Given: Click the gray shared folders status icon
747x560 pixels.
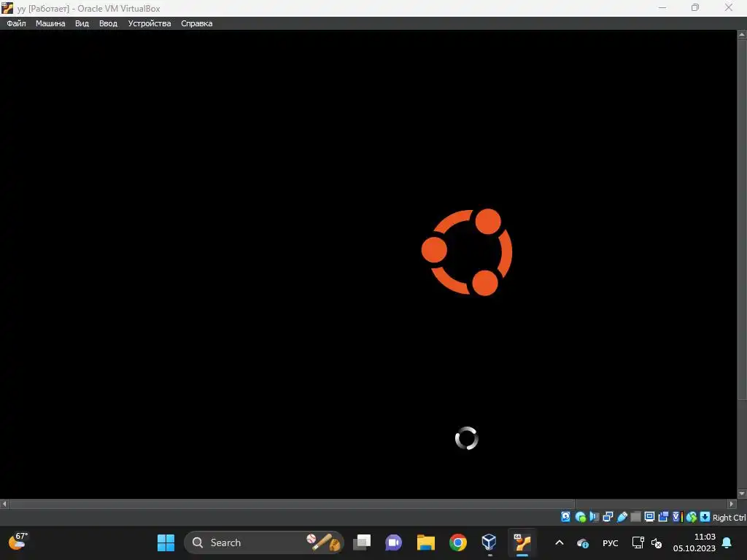Looking at the screenshot, I should click(635, 517).
